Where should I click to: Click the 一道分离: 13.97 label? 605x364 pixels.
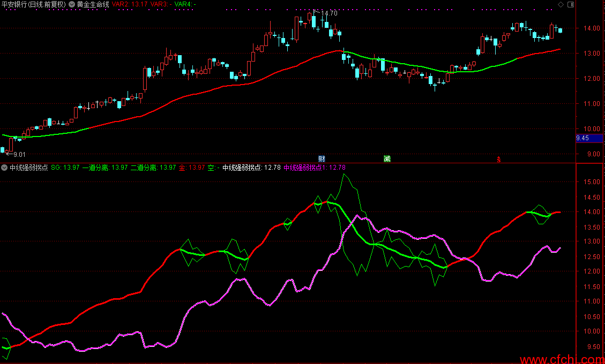105,168
